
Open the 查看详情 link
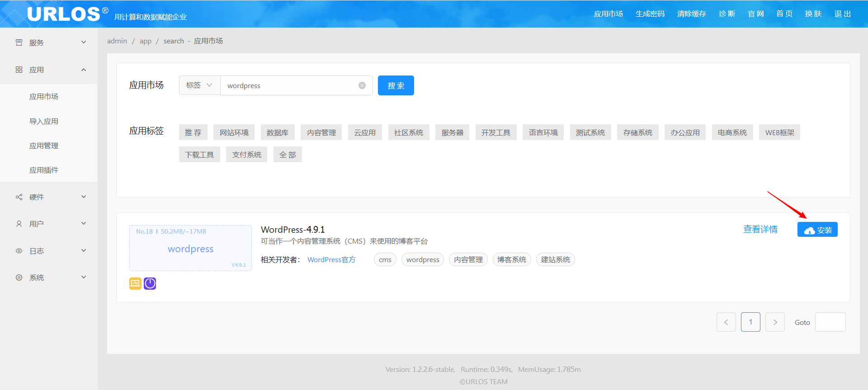click(760, 230)
